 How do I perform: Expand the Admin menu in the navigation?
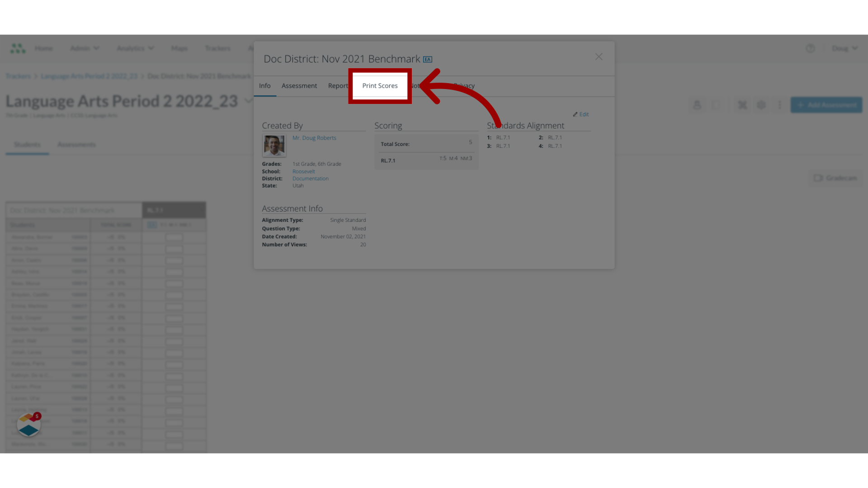tap(85, 48)
